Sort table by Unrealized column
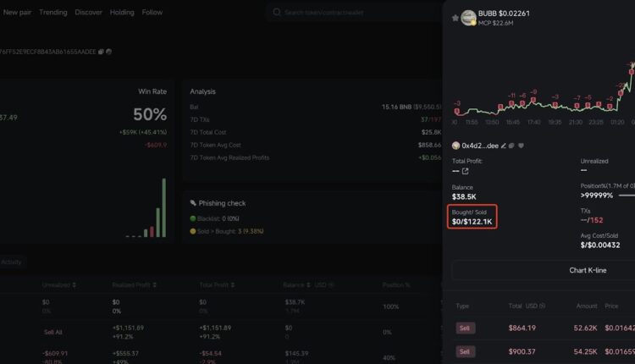635x364 pixels. tap(74, 285)
